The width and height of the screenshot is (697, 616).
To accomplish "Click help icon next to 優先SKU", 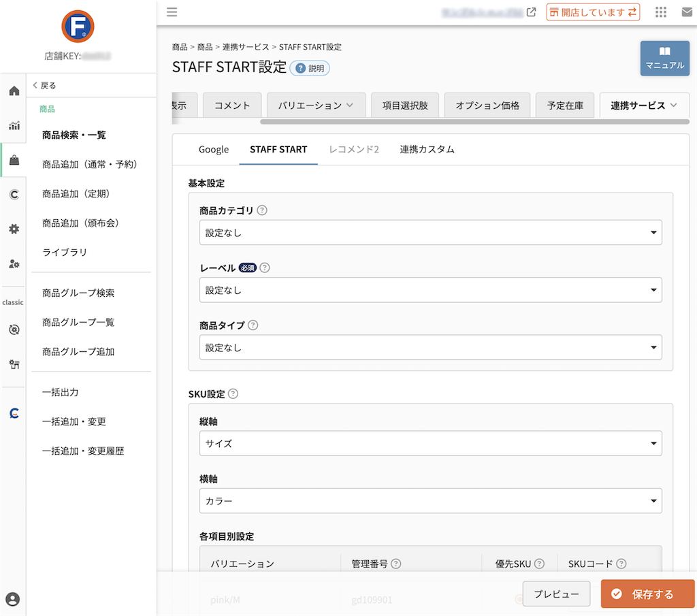I will pos(539,564).
